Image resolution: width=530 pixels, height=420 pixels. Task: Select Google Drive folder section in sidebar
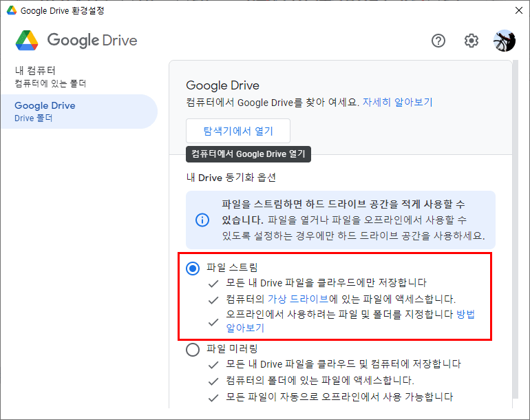(79, 112)
